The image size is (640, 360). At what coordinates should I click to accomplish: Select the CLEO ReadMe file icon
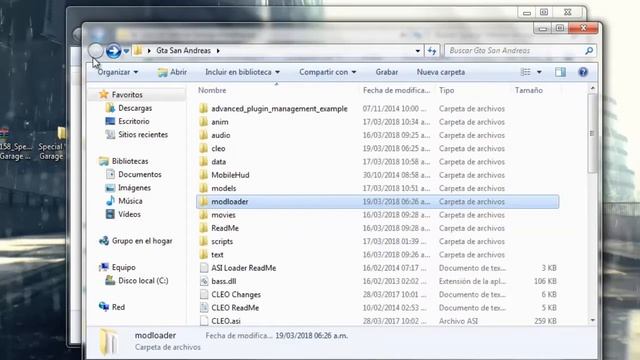pyautogui.click(x=204, y=307)
